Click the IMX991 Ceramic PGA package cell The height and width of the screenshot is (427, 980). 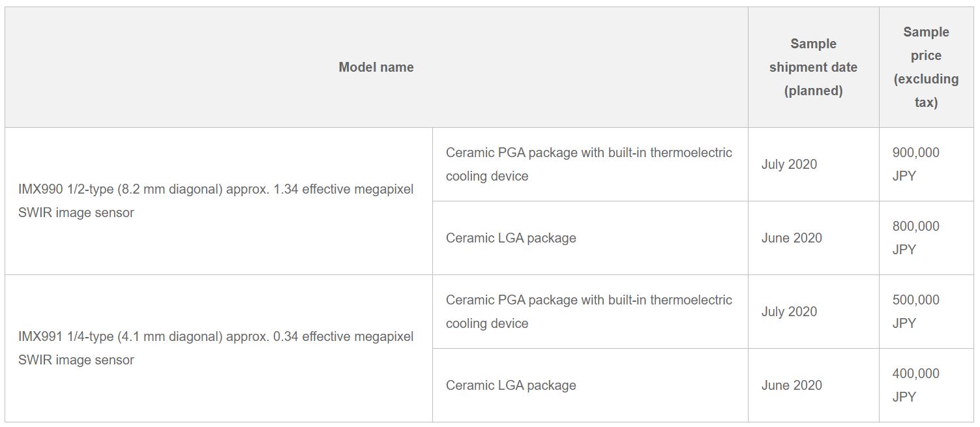click(589, 312)
